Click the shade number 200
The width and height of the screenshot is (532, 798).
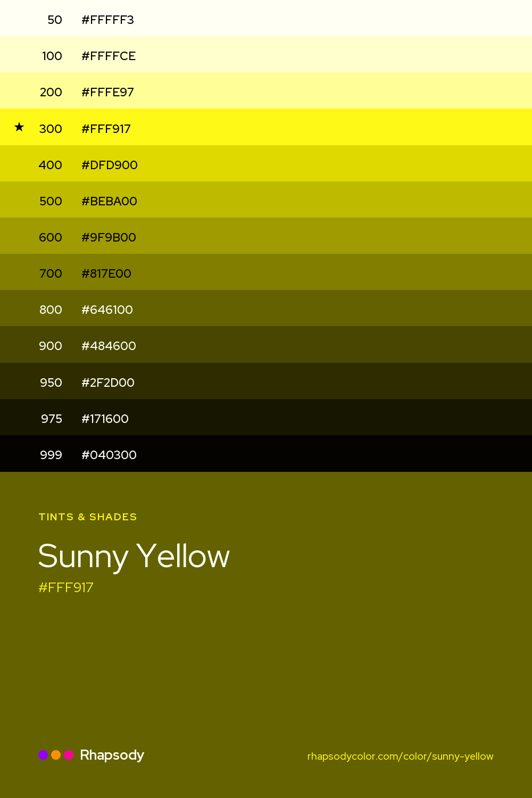51,92
